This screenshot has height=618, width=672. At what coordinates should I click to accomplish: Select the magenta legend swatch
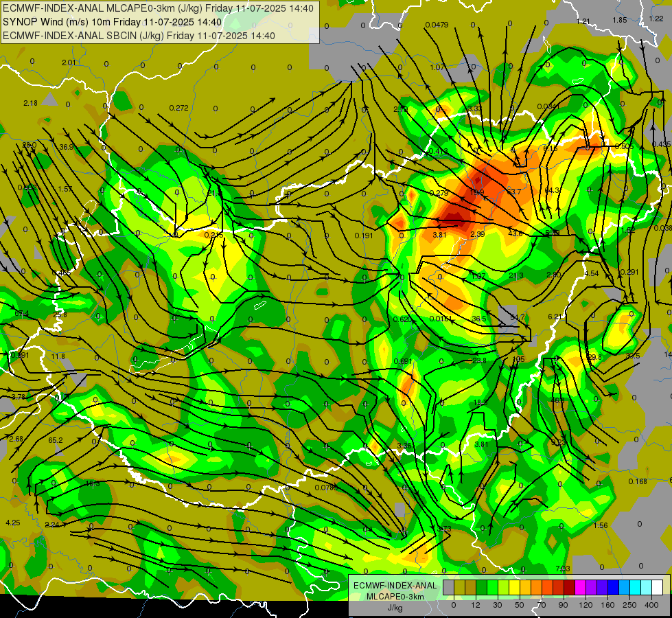coord(581,587)
